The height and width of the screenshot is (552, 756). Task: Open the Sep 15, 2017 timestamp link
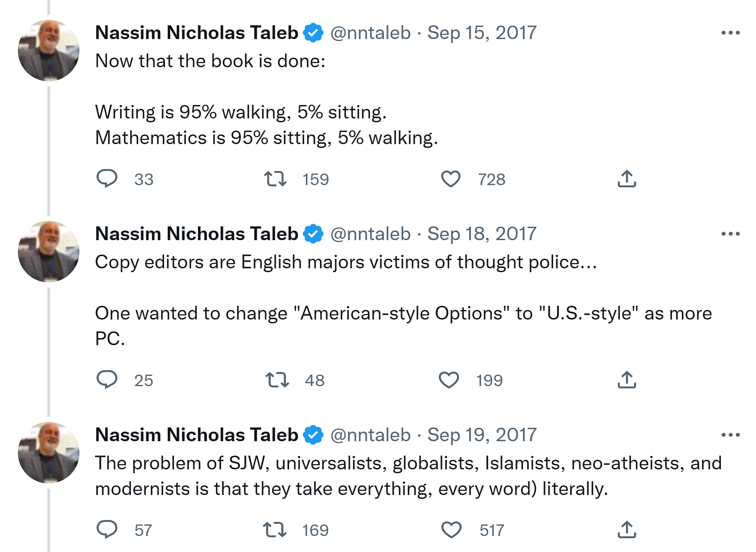[481, 33]
